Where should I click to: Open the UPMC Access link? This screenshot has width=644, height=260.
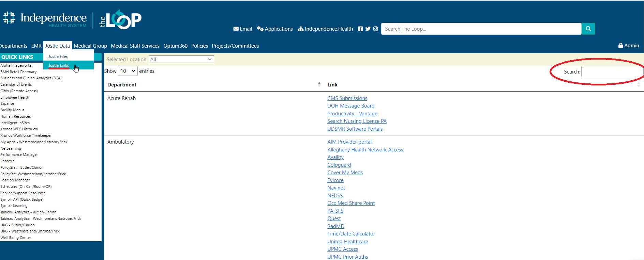tap(343, 249)
